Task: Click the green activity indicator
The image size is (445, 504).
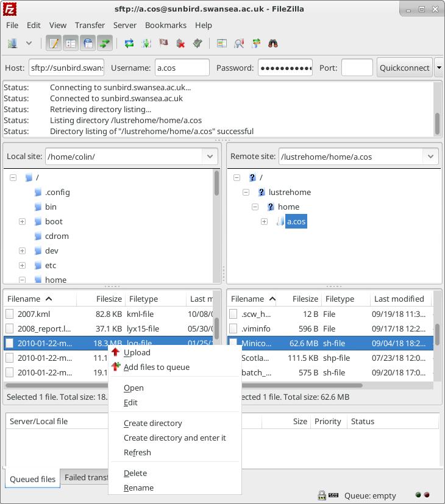Action: [x=418, y=495]
